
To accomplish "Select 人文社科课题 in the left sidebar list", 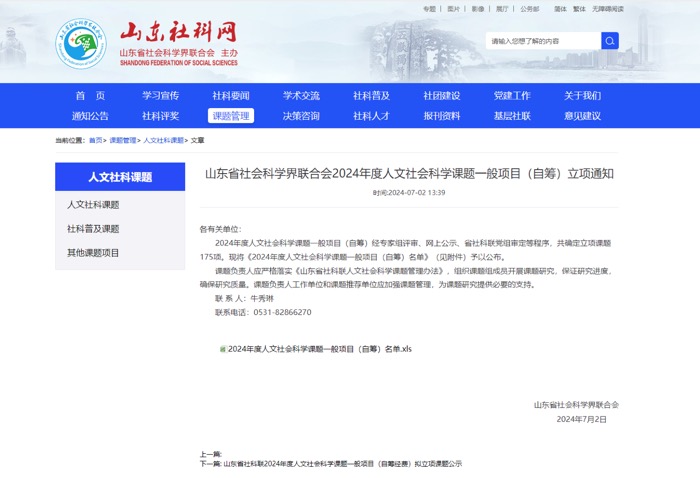I will 93,205.
